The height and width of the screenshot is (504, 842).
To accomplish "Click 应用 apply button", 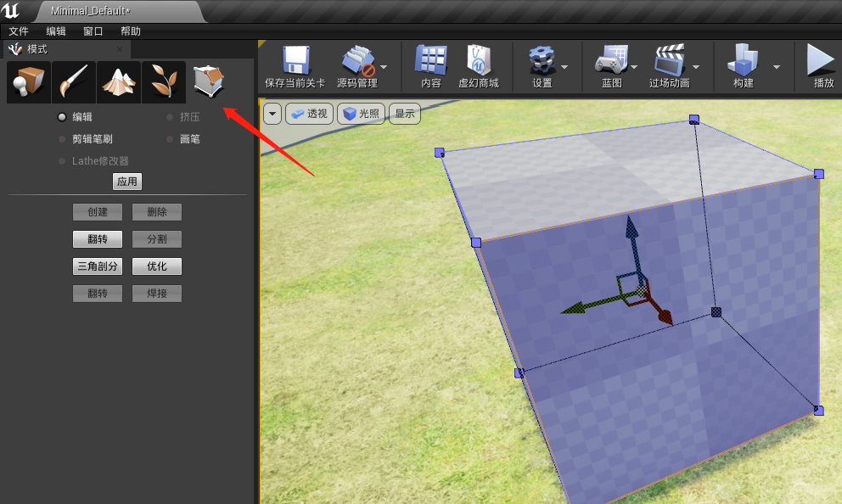I will [127, 182].
